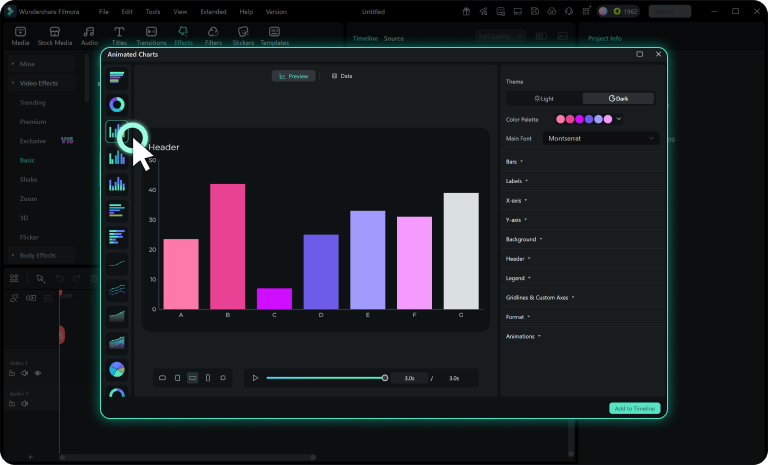This screenshot has height=465, width=768.
Task: Open the File menu
Action: coord(103,11)
